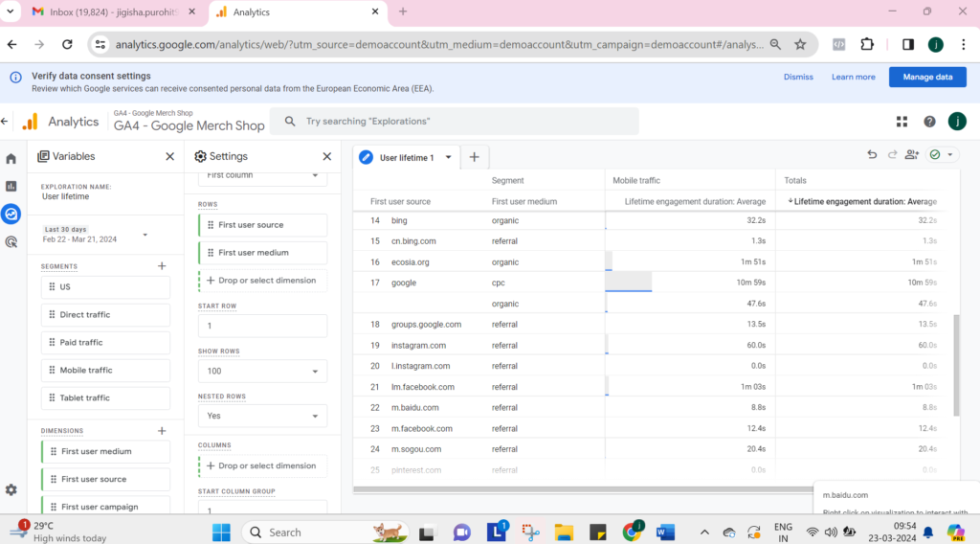Select First user campaign dimension
This screenshot has width=980, height=544.
pos(105,507)
